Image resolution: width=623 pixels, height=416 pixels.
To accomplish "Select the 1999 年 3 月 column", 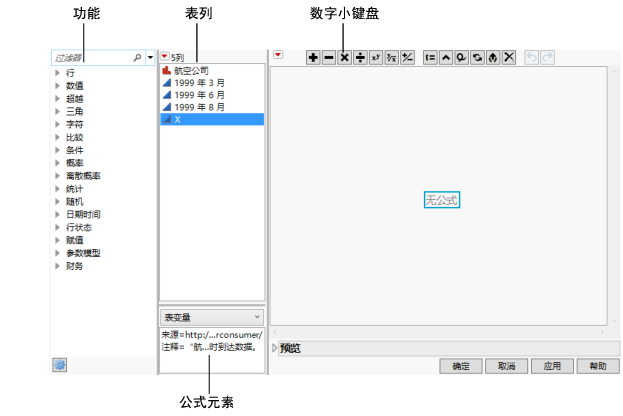I will (212, 83).
